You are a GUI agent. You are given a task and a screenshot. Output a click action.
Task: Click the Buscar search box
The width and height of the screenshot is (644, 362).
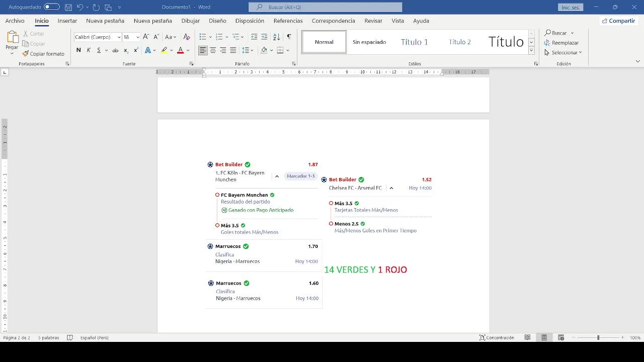click(325, 7)
